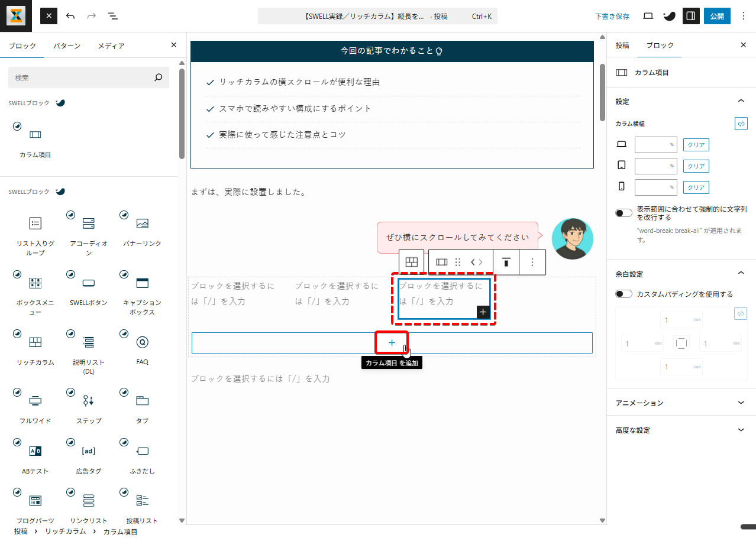This screenshot has width=756, height=538.
Task: Open document overview list icon
Action: coord(113,16)
